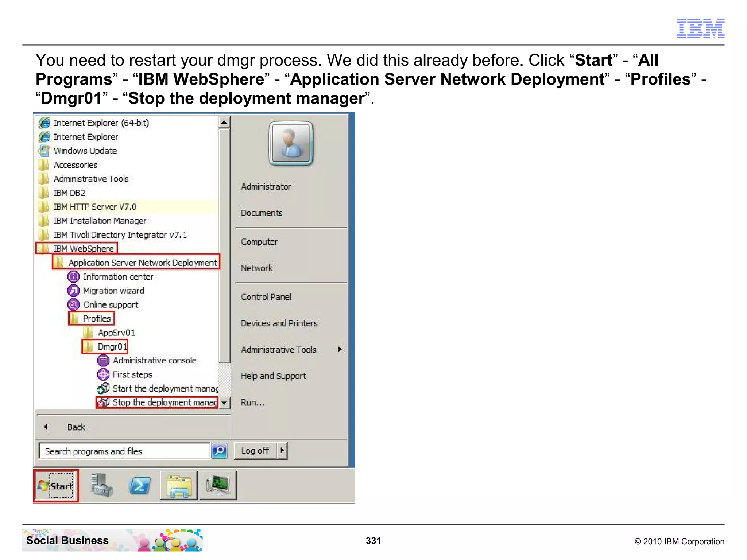Image resolution: width=747 pixels, height=560 pixels.
Task: Open Online support icon
Action: [74, 304]
